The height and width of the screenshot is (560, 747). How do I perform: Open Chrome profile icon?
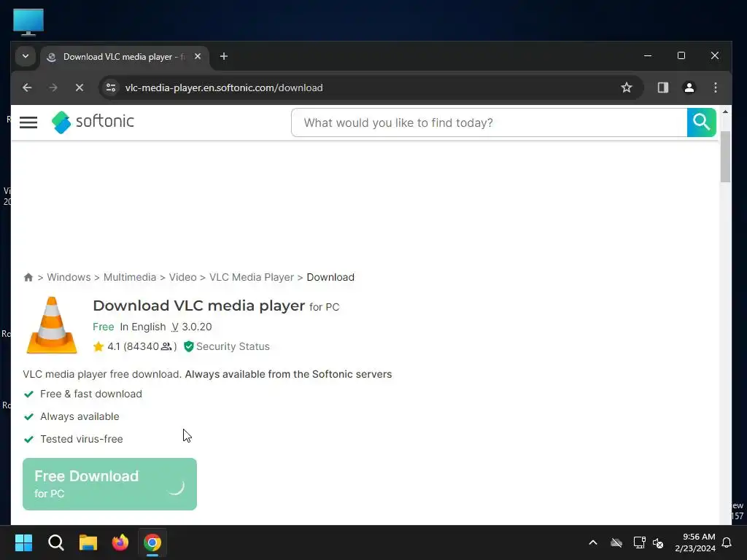[689, 87]
